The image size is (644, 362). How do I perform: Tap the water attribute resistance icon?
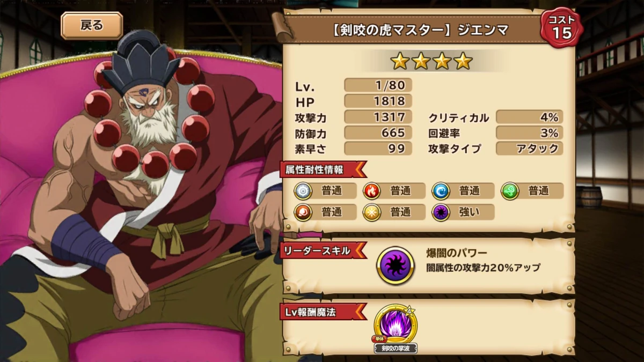[441, 190]
